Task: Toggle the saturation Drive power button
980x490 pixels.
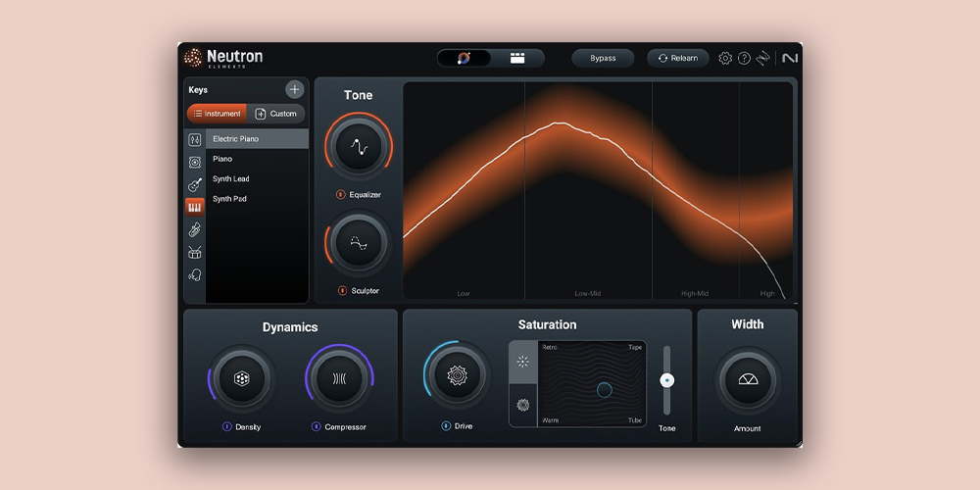Action: (x=445, y=426)
